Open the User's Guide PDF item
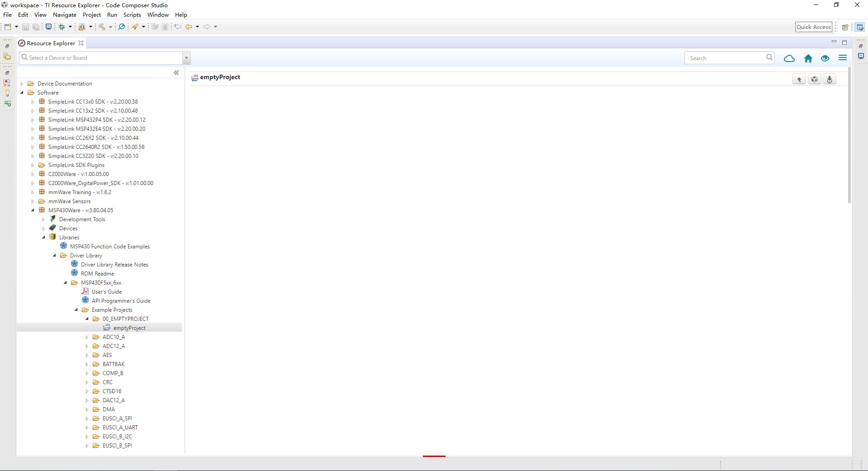Image resolution: width=868 pixels, height=471 pixels. 107,292
